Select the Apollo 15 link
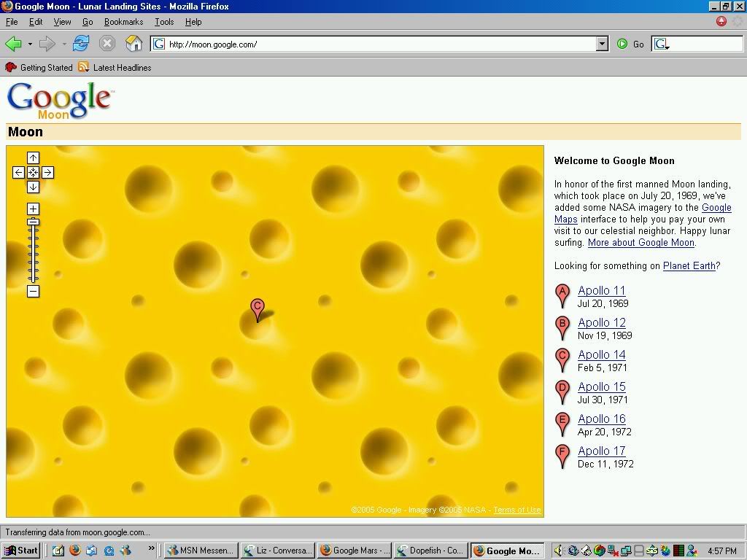Viewport: 747px width, 560px height. point(602,386)
